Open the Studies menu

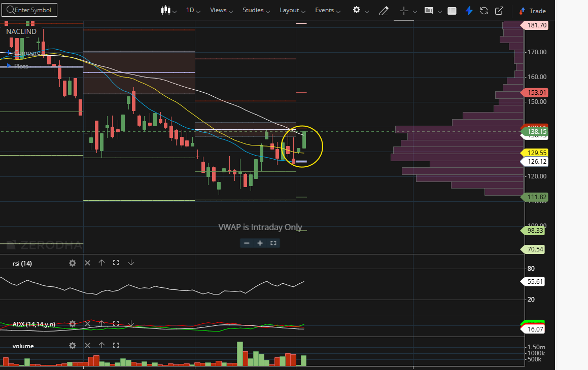tap(256, 11)
